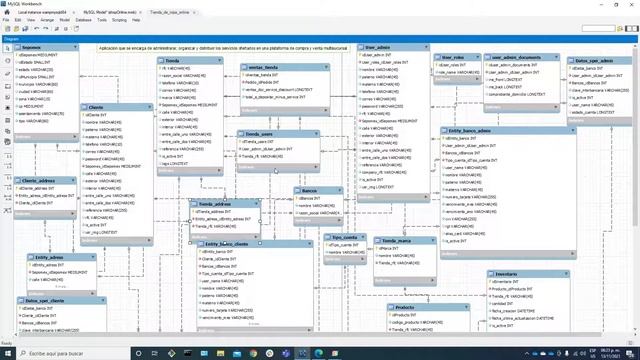
Task: Switch to the MySQL Model tab
Action: (110, 12)
